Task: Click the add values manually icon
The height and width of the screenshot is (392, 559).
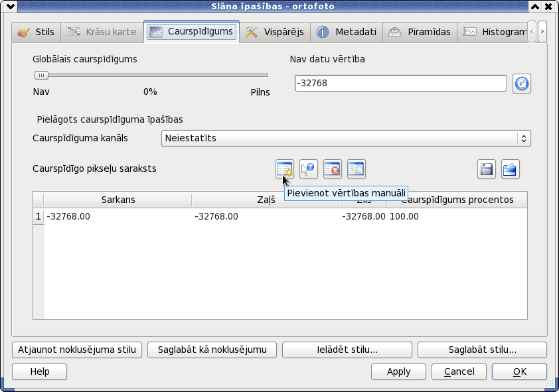Action: click(285, 169)
